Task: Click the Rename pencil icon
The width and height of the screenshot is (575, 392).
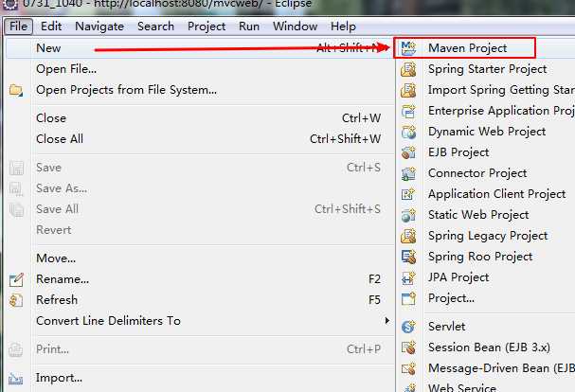Action: coord(16,279)
